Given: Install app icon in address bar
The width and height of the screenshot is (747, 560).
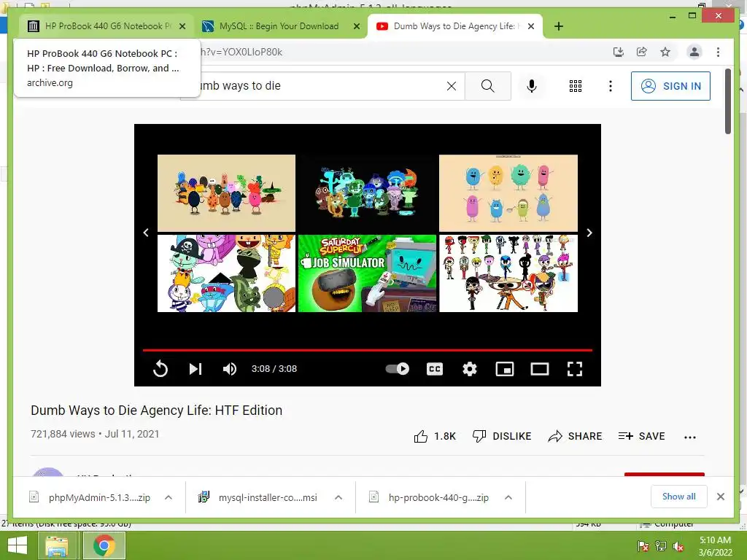Looking at the screenshot, I should click(619, 52).
